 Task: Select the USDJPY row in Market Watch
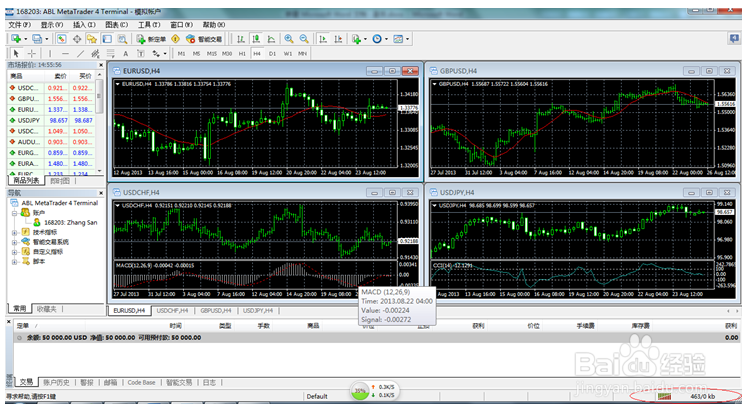click(x=51, y=120)
